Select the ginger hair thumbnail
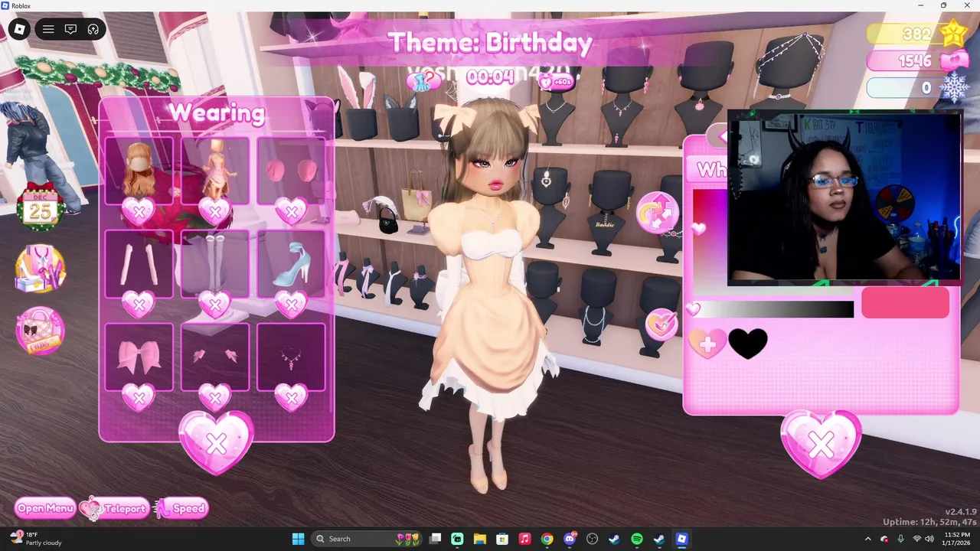Image resolution: width=980 pixels, height=551 pixels. point(139,170)
